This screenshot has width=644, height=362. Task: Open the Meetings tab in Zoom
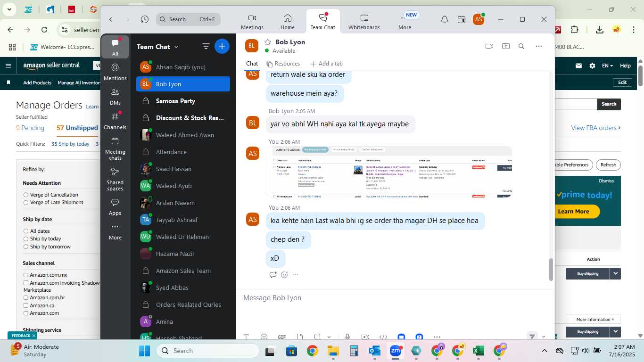(x=252, y=22)
